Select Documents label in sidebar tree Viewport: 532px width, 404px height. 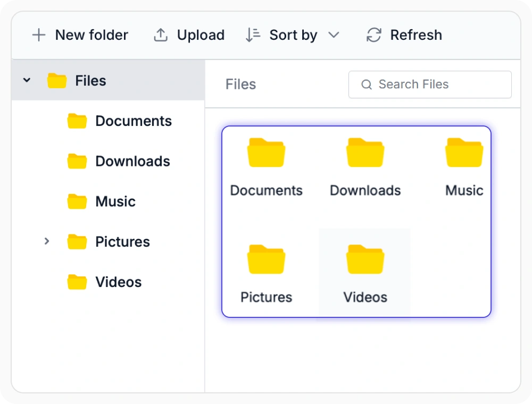134,121
